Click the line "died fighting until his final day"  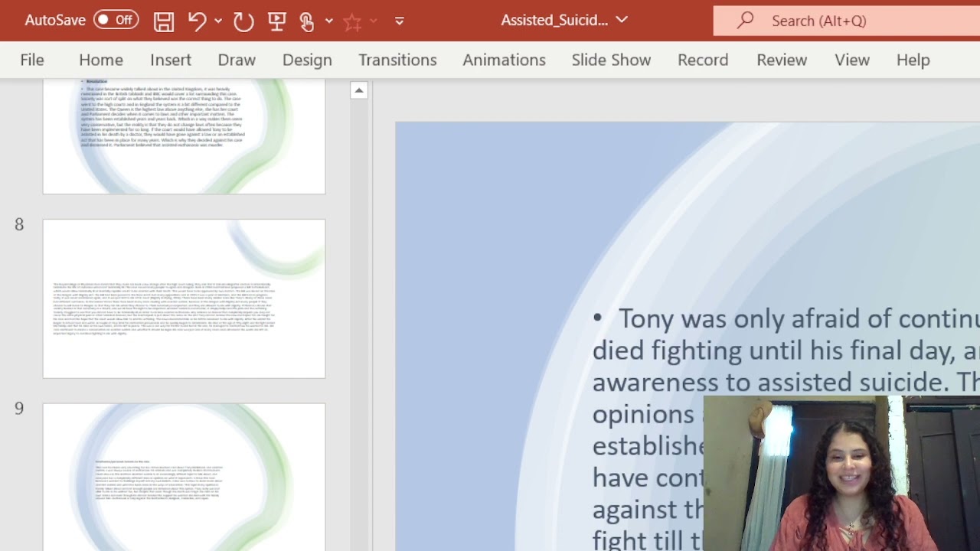point(786,350)
